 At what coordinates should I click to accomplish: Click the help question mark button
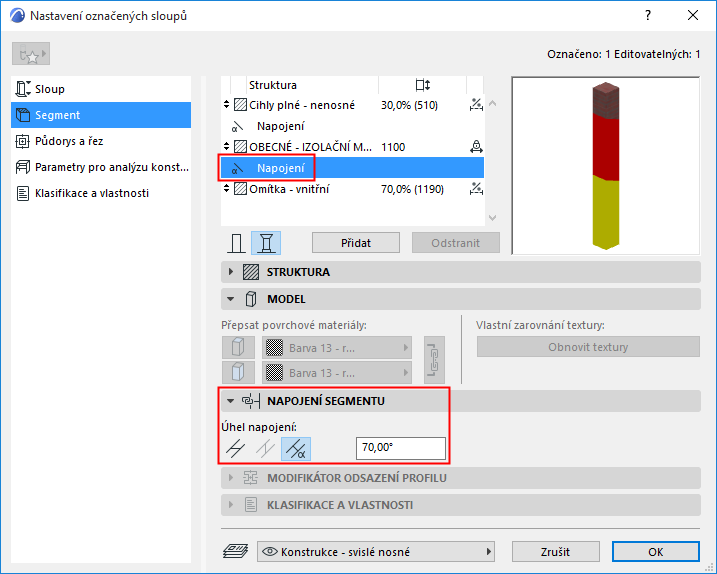(x=647, y=16)
